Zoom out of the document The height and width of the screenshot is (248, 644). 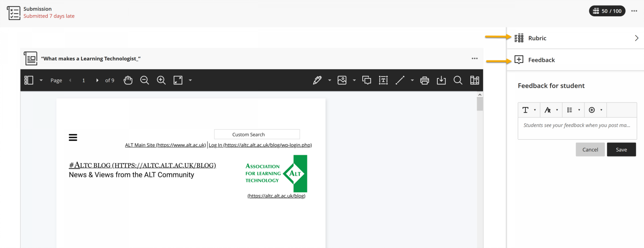(x=145, y=80)
